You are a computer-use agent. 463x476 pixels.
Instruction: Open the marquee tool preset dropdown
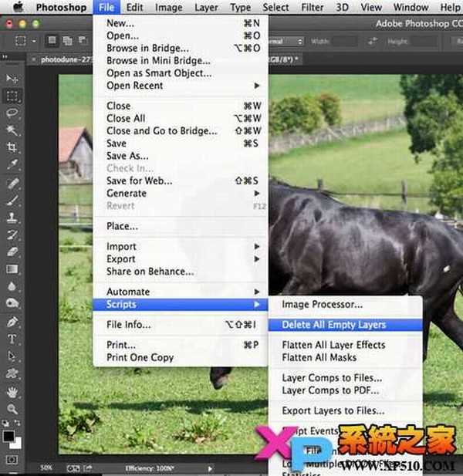pos(24,40)
